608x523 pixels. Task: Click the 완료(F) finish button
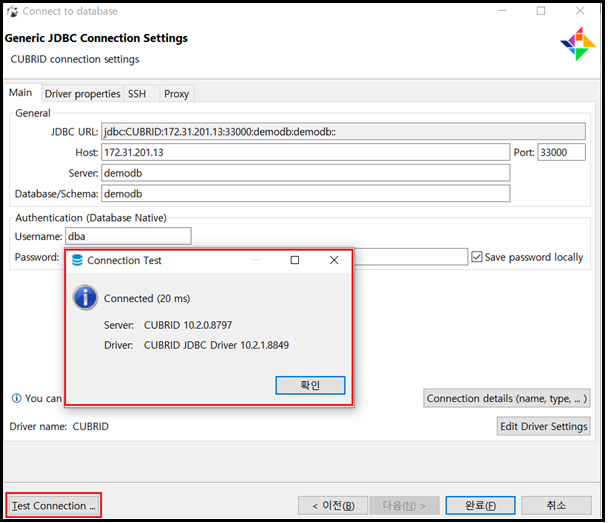tap(480, 506)
